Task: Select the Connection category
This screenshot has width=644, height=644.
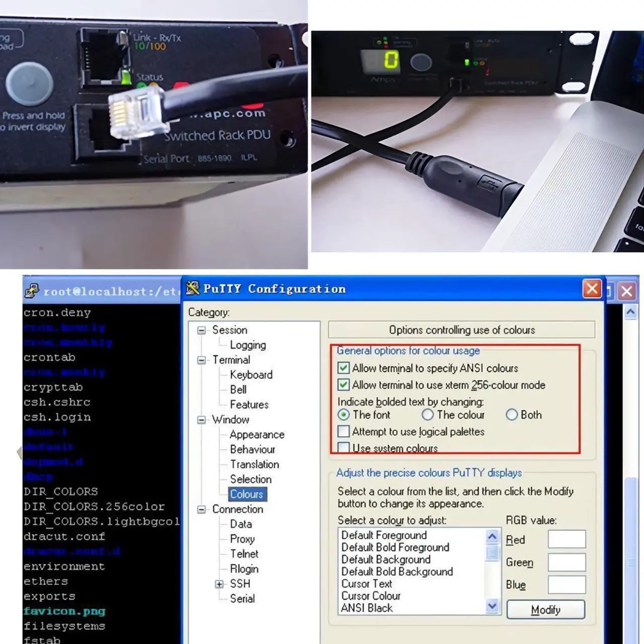Action: pos(237,509)
